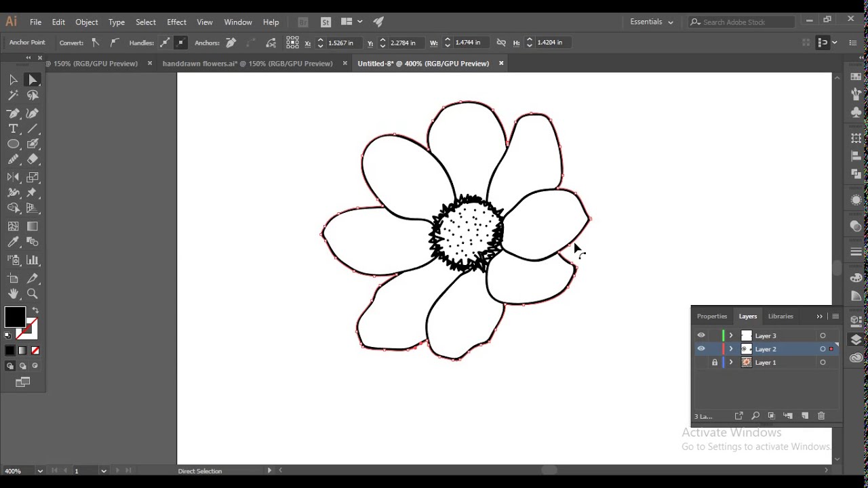Click Create New Layer icon in Layers panel

coord(805,415)
